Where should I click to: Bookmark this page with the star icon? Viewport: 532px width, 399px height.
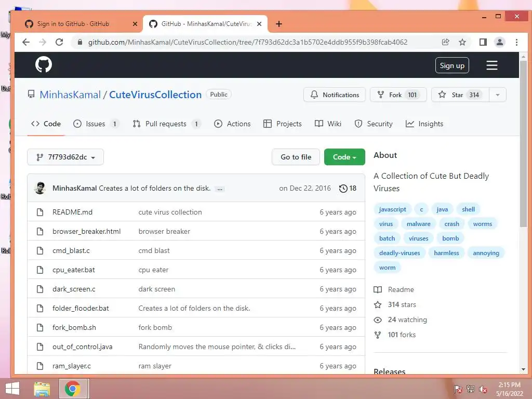462,42
